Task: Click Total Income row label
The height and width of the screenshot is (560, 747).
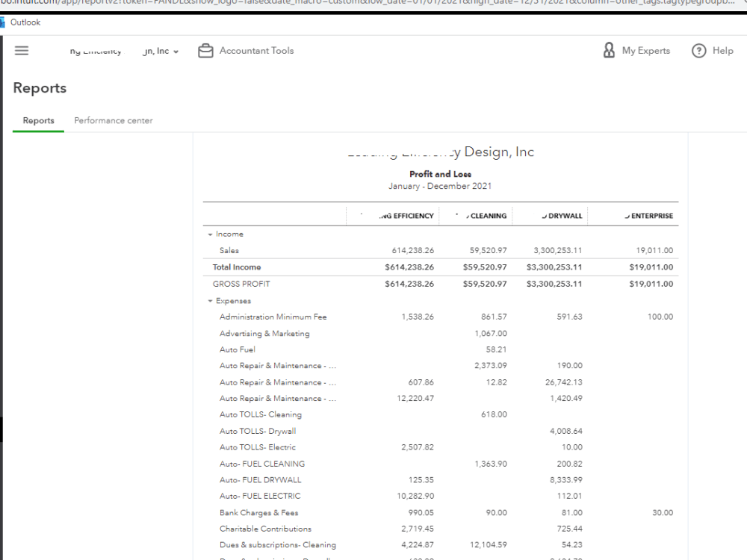Action: point(237,267)
